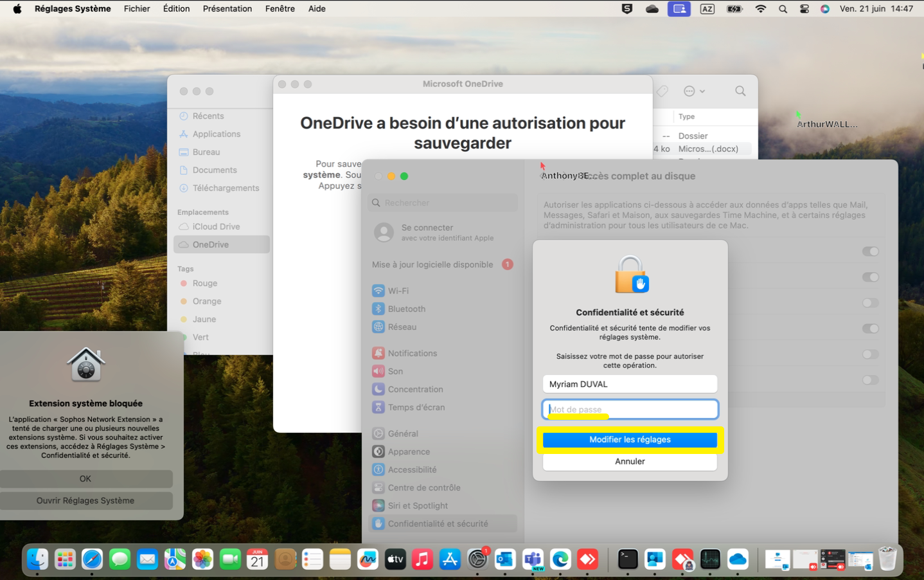Image resolution: width=924 pixels, height=580 pixels.
Task: Open Spotlight search from the menu bar
Action: point(783,9)
